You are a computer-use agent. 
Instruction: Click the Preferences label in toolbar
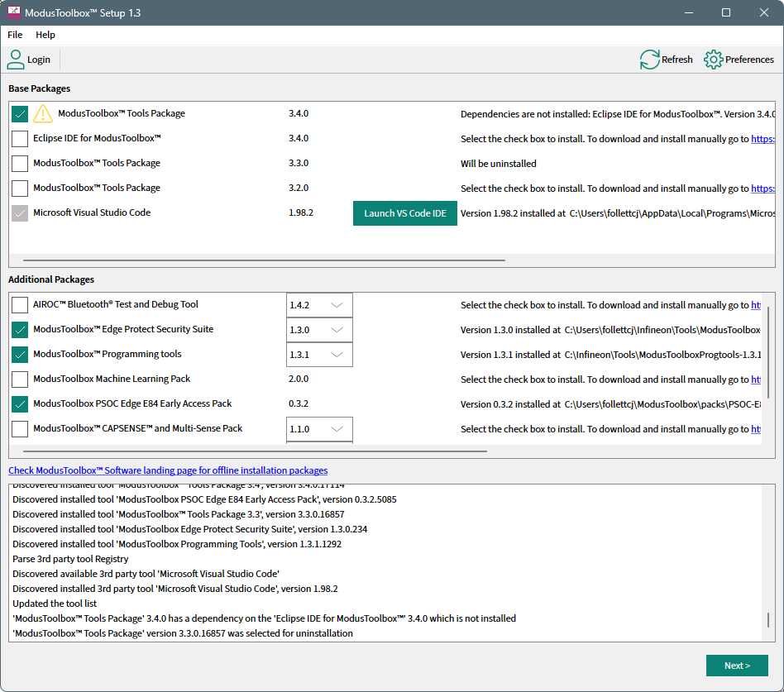(x=749, y=60)
